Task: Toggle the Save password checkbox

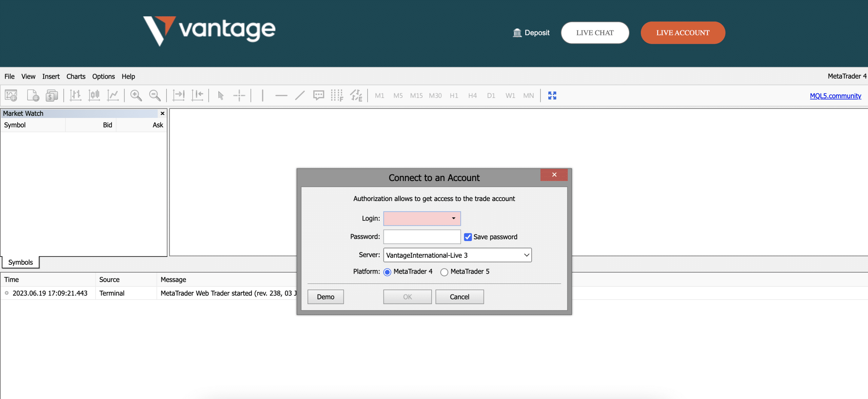Action: coord(468,237)
